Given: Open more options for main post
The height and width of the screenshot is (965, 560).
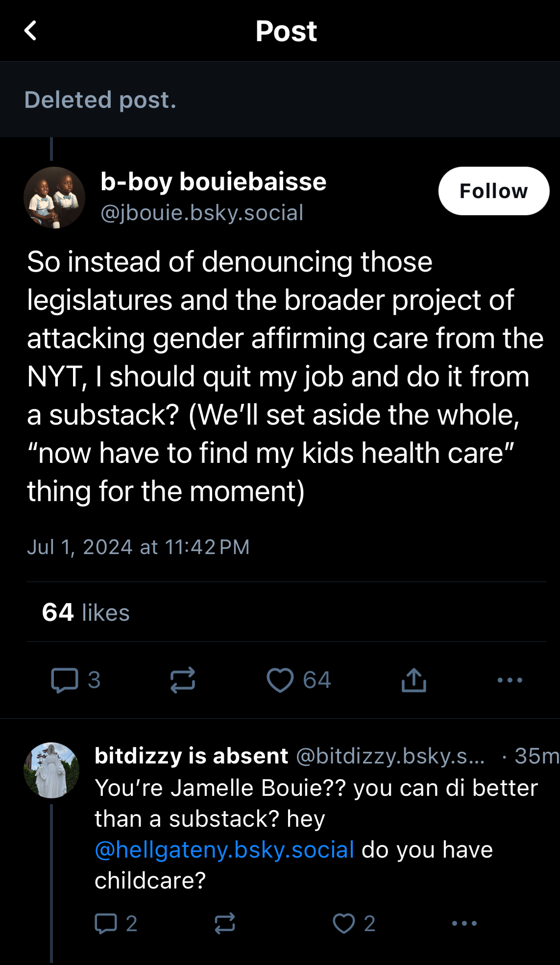Looking at the screenshot, I should pyautogui.click(x=510, y=680).
